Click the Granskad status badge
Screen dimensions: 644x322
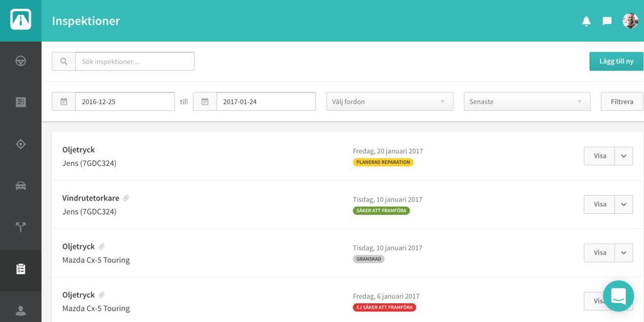[x=369, y=259]
